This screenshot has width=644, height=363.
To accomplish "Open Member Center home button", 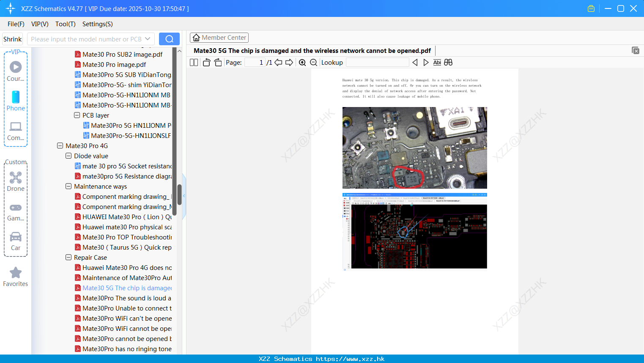I will pyautogui.click(x=219, y=38).
